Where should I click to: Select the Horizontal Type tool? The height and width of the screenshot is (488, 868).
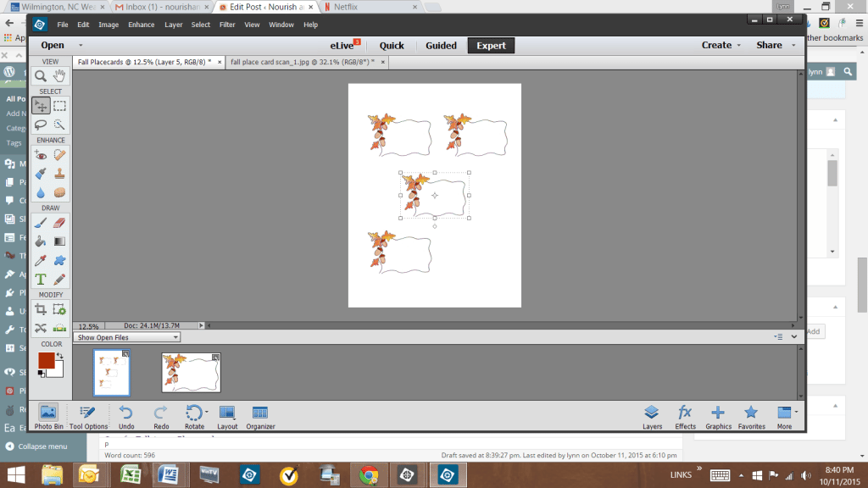point(41,279)
